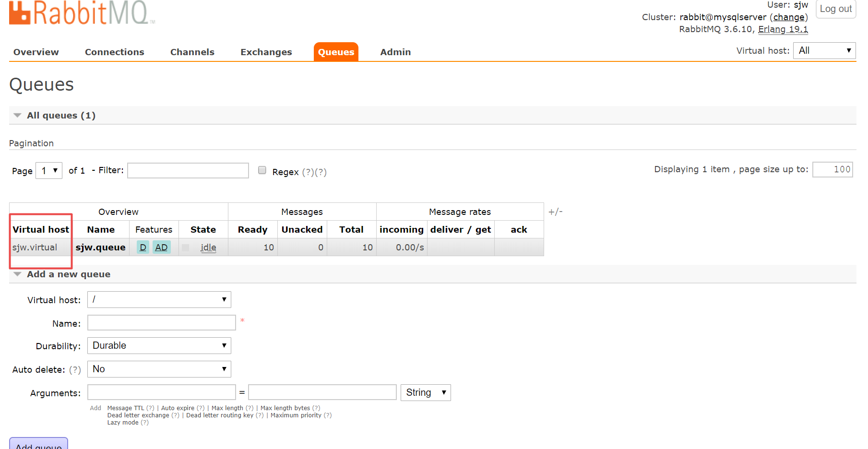868x449 pixels.
Task: Click the Add queue button
Action: point(38,444)
